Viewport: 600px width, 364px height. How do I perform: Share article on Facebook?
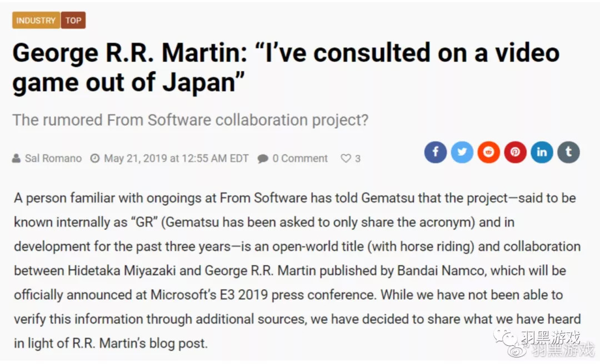click(436, 152)
